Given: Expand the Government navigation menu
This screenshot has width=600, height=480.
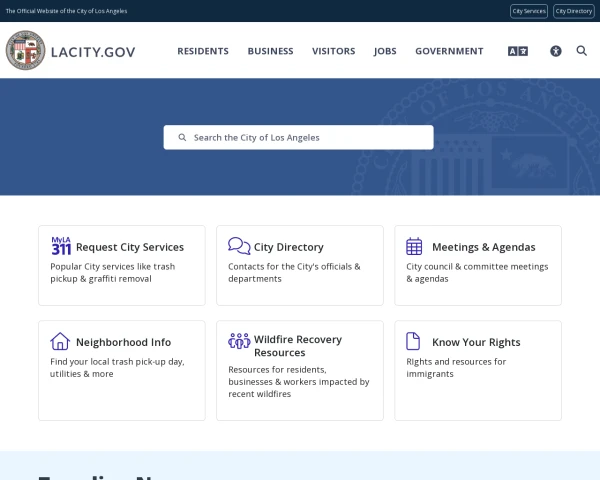Looking at the screenshot, I should 449,51.
